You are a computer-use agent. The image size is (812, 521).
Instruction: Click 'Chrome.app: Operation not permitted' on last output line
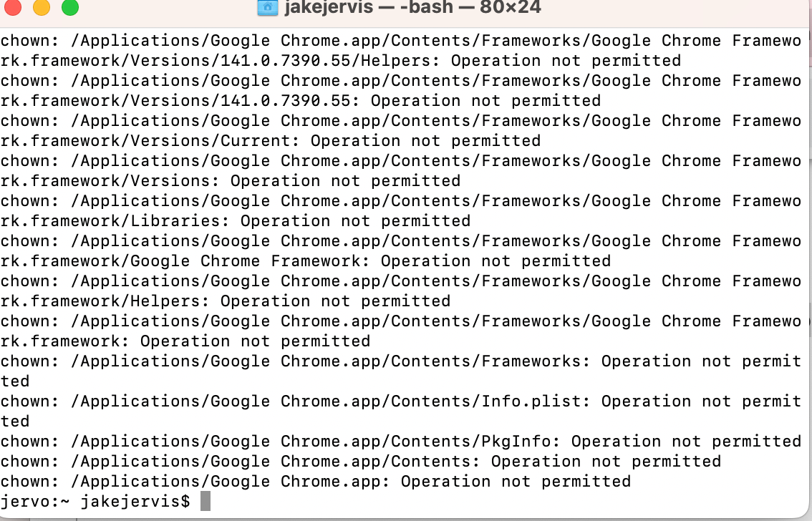(455, 482)
